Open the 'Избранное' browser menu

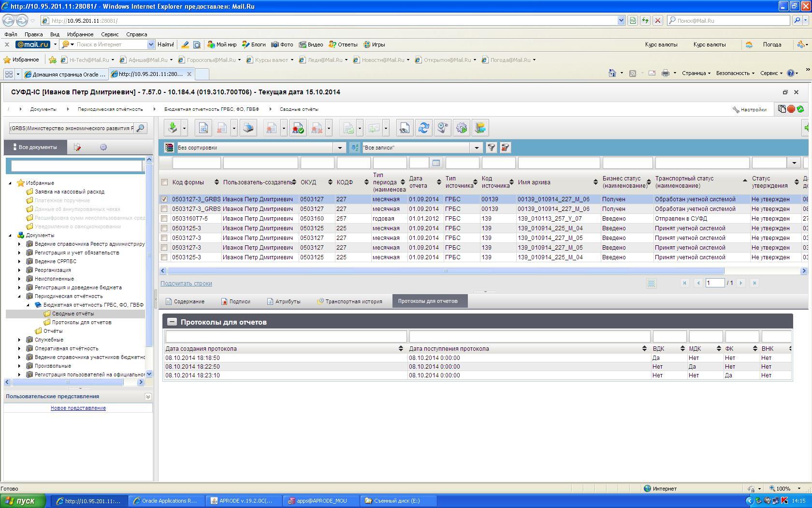80,34
